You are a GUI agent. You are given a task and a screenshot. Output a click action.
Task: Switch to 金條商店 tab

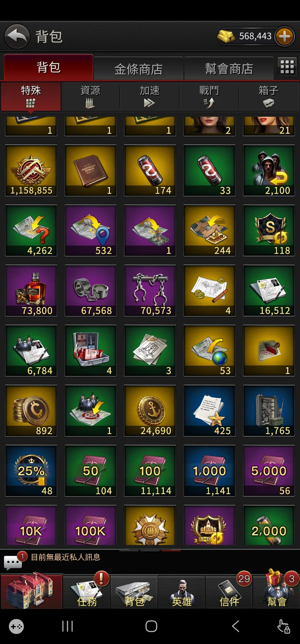(x=138, y=69)
